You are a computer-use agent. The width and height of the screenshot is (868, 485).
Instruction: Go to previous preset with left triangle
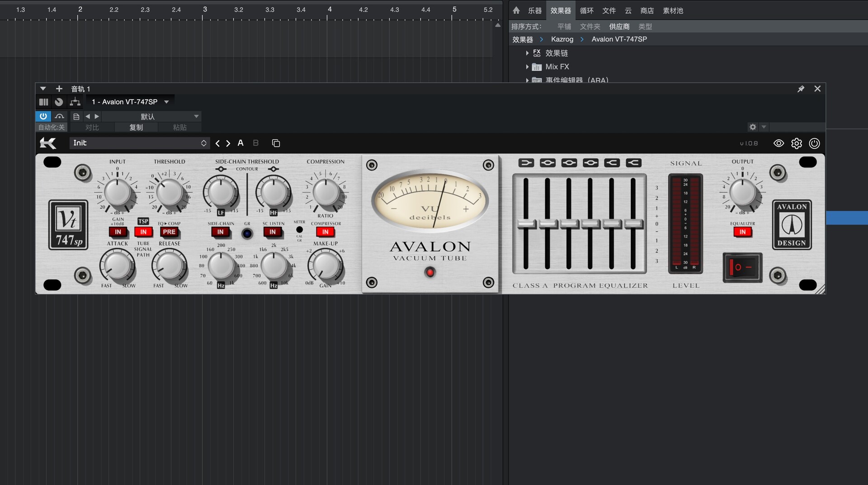(x=88, y=116)
